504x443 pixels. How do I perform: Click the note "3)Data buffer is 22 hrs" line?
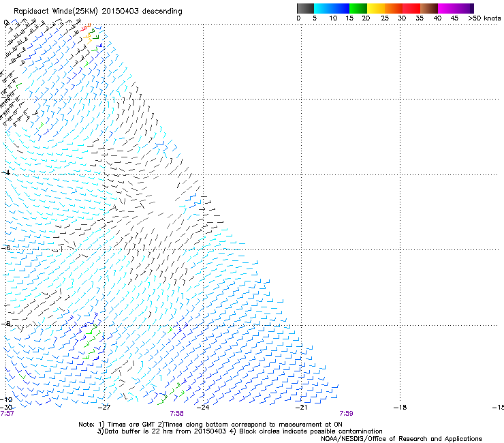click(x=240, y=431)
